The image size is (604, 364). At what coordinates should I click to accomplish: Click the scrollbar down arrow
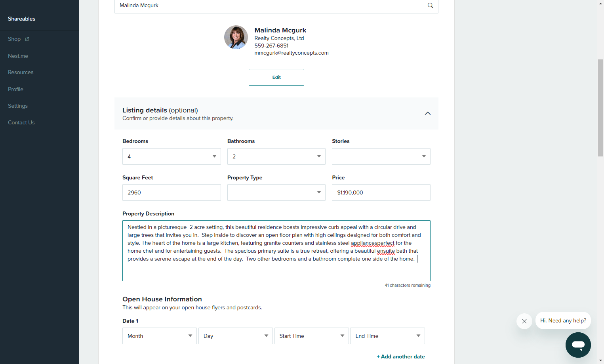(601, 361)
